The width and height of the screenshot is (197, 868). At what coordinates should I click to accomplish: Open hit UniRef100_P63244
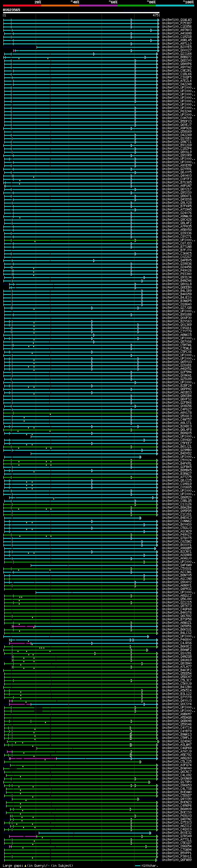pos(177,111)
